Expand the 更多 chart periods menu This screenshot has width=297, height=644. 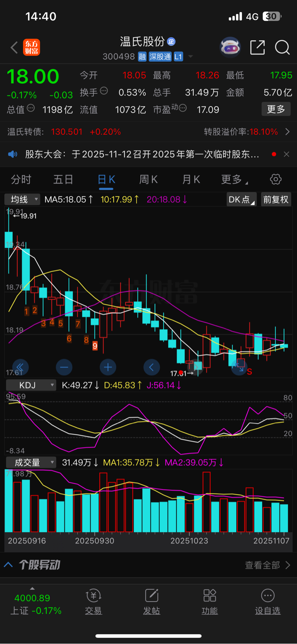pyautogui.click(x=234, y=180)
